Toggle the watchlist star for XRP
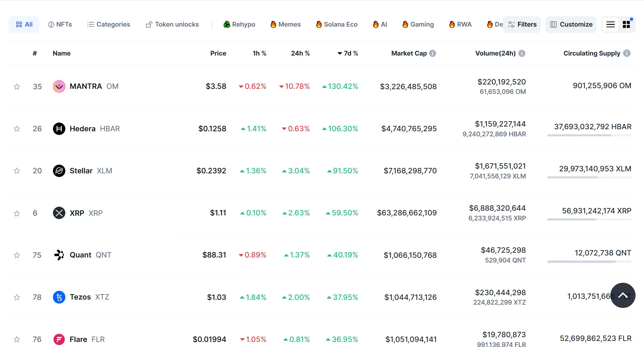644x347 pixels. click(x=17, y=213)
